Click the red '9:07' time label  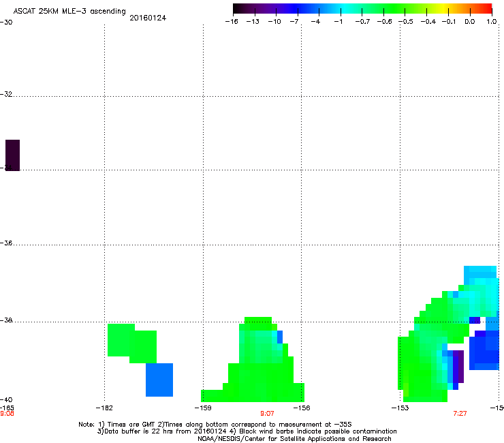pos(267,414)
